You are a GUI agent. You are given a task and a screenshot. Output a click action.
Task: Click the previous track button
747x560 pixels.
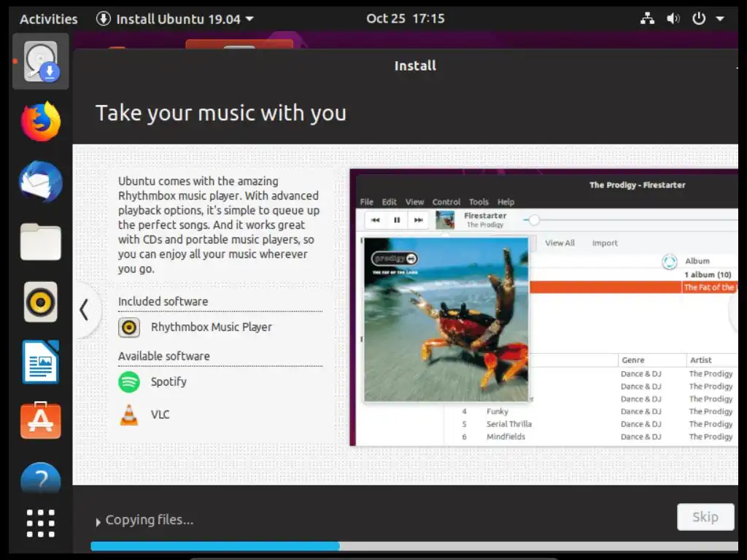[x=376, y=220]
